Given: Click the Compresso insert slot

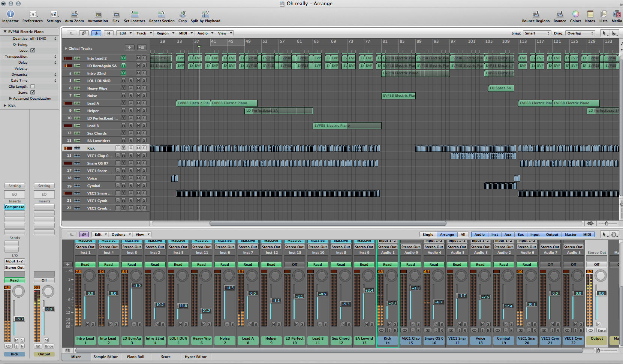Looking at the screenshot, I should click(15, 207).
